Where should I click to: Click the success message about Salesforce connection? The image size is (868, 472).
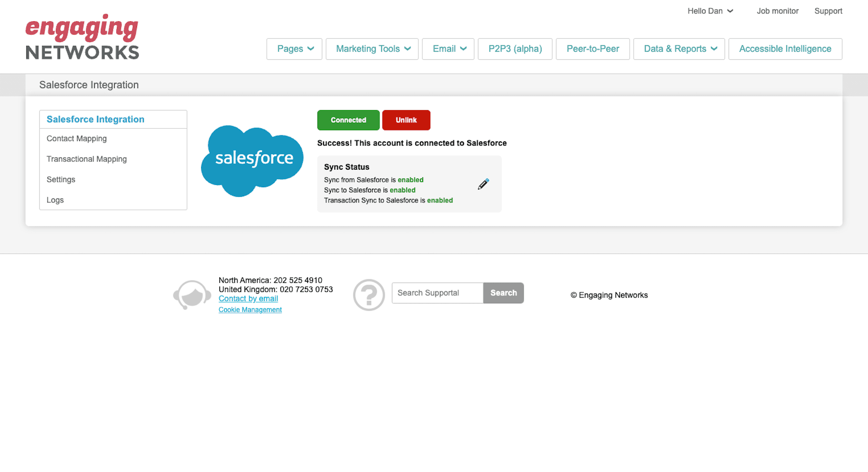[412, 143]
